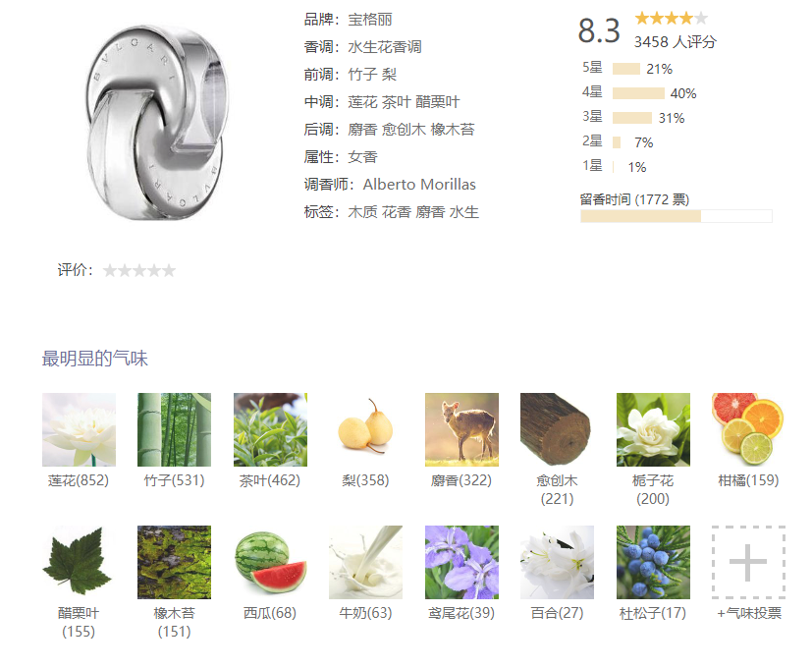This screenshot has height=668, width=812.
Task: Rate four stars in 评价 row
Action: coord(154,270)
